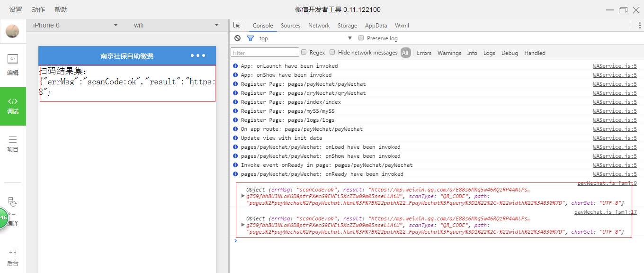The height and width of the screenshot is (273, 644).
Task: Check Hide network messages option
Action: tap(332, 52)
